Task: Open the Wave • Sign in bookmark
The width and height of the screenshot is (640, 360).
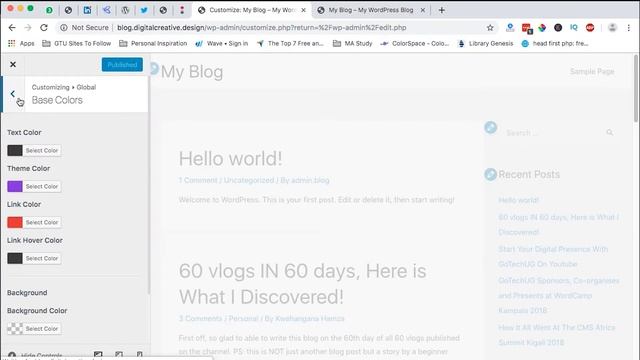Action: point(222,43)
